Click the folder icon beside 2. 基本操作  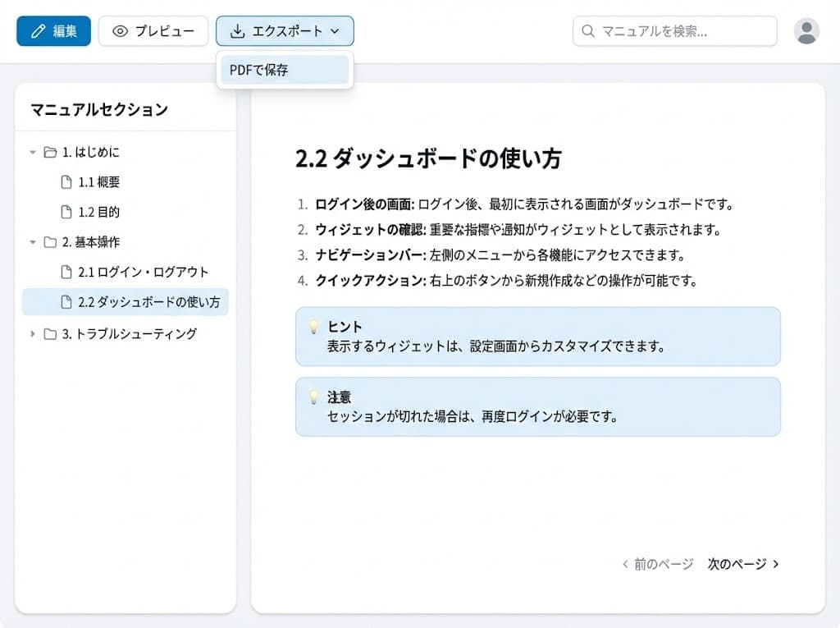(x=50, y=241)
